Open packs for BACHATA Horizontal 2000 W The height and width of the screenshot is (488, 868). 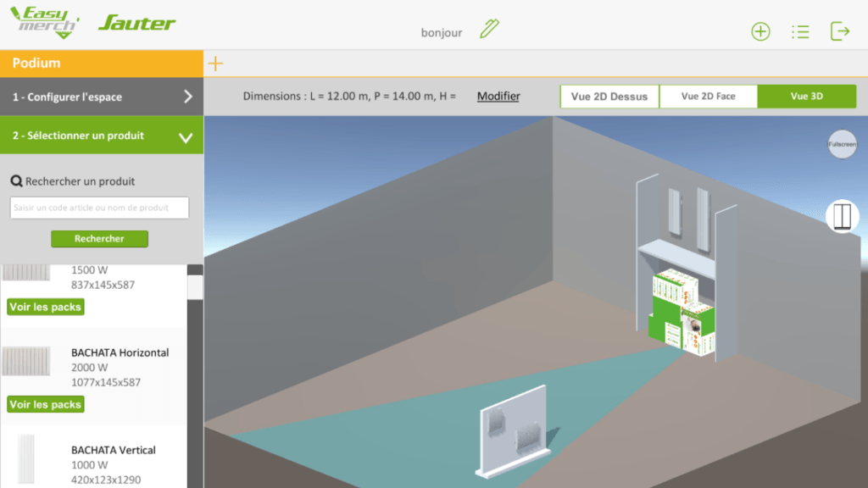(46, 404)
